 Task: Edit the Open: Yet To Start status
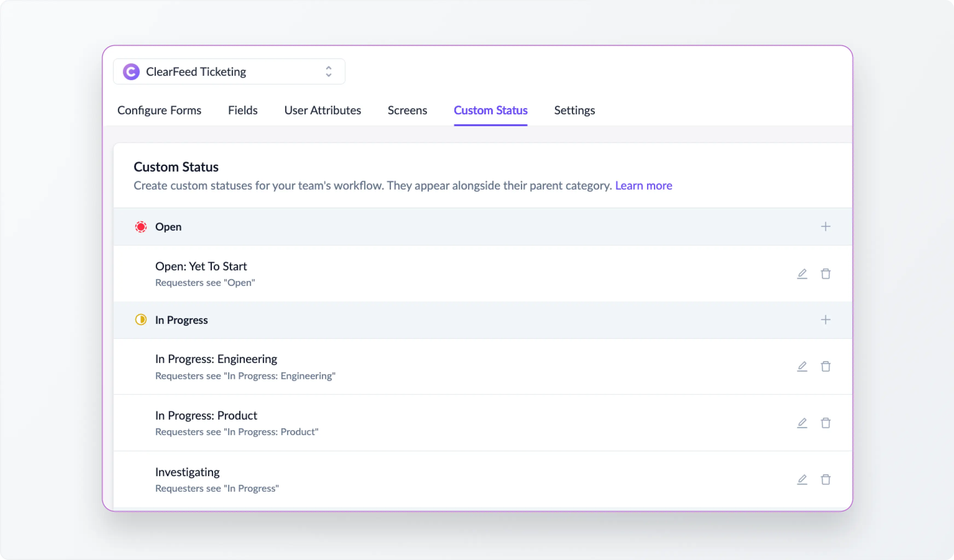pos(802,273)
